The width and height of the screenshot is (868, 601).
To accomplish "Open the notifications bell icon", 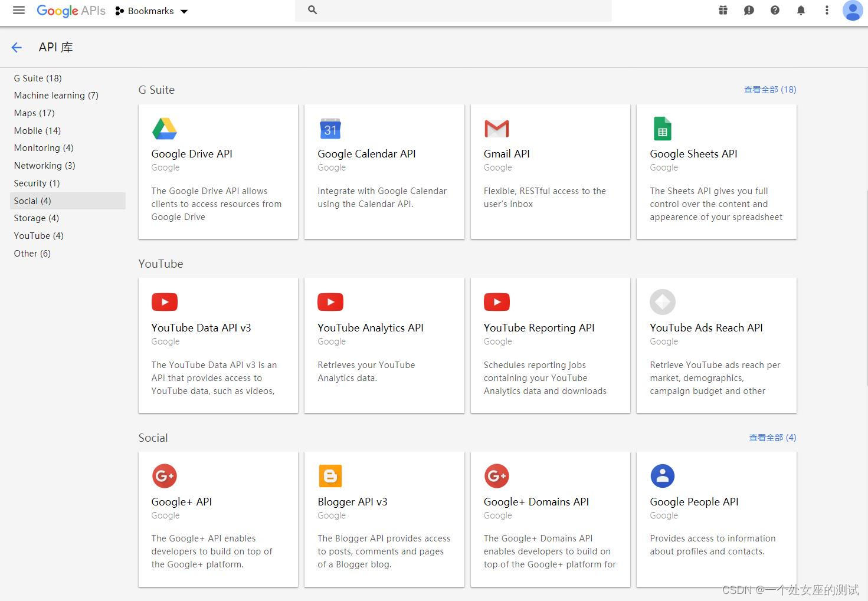I will 801,10.
